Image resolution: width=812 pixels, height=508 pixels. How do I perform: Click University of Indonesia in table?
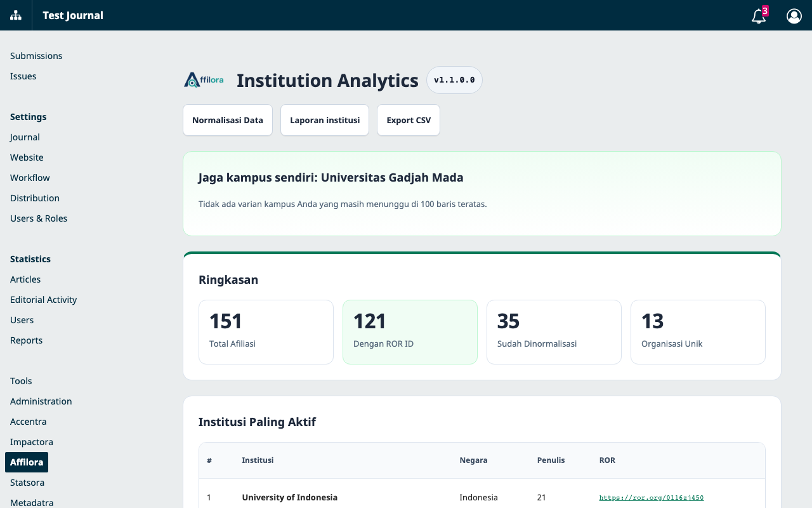(290, 498)
